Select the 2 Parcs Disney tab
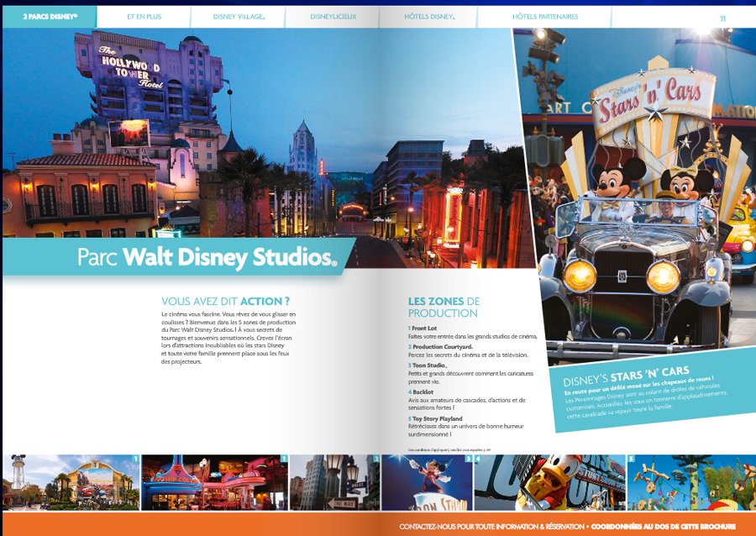The width and height of the screenshot is (756, 536). pos(50,16)
